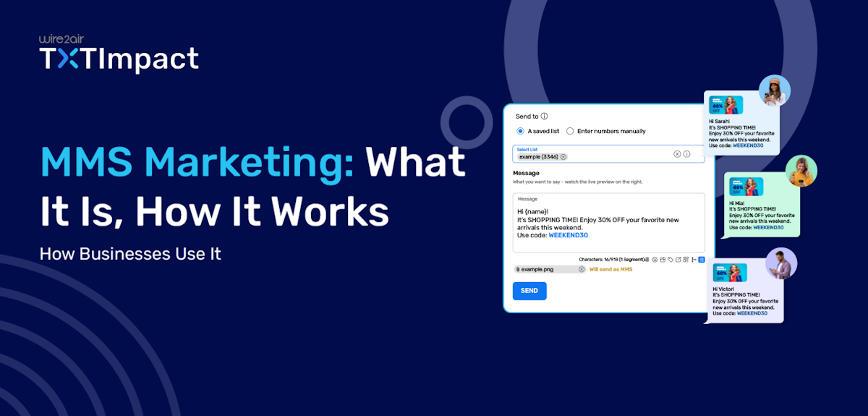Screen dimensions: 868x416
Task: Click the external link icon in the message toolbar
Action: pos(678,259)
